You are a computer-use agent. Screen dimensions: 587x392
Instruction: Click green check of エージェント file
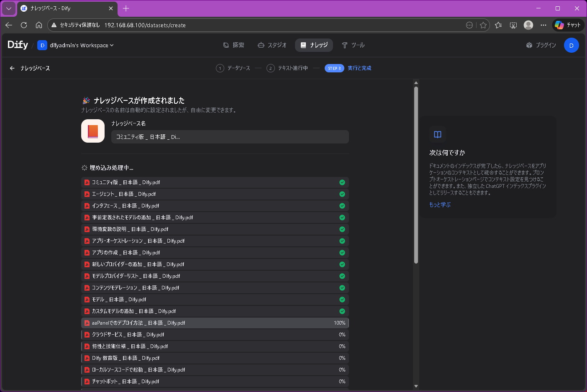pyautogui.click(x=342, y=194)
